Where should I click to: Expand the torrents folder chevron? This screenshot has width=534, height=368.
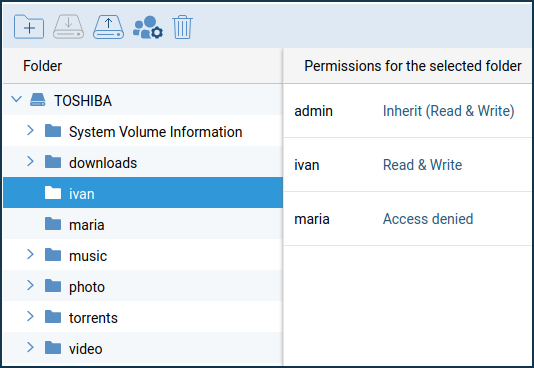30,316
